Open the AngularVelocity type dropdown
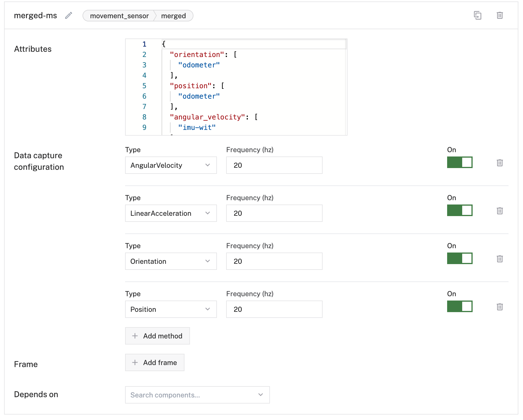This screenshot has width=523, height=420. point(171,165)
